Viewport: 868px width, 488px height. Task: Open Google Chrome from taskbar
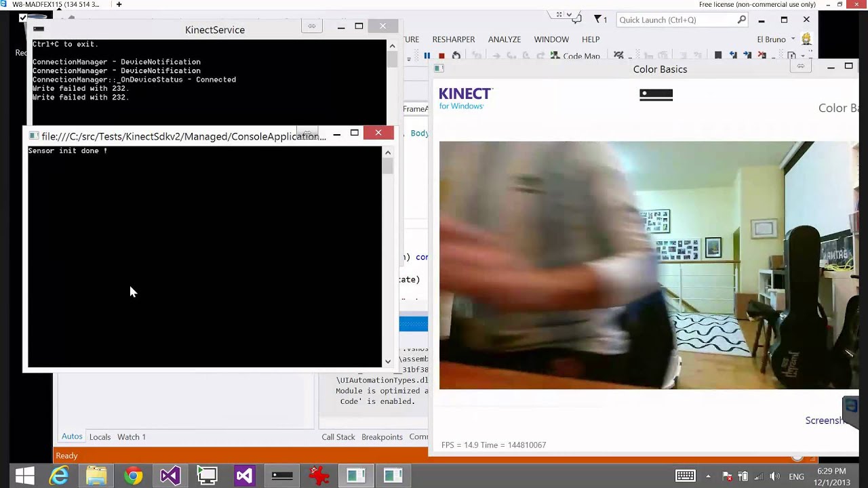(133, 476)
